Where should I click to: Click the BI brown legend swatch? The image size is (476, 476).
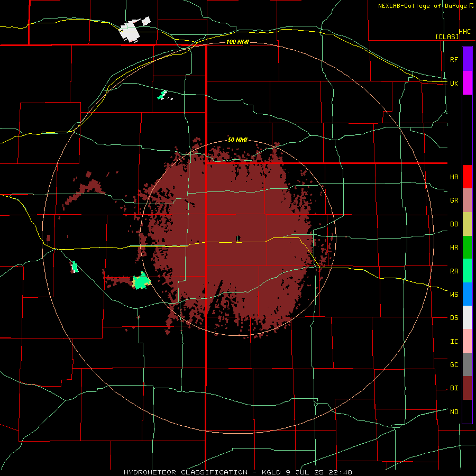467,388
